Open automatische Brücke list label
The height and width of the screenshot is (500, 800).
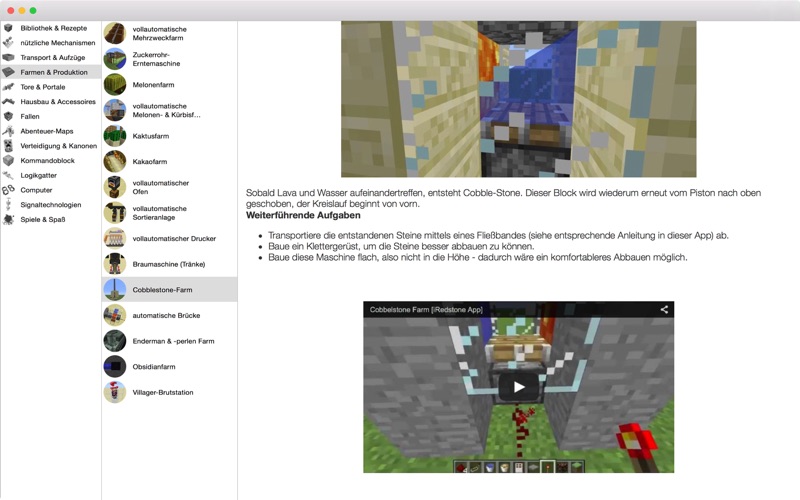166,315
